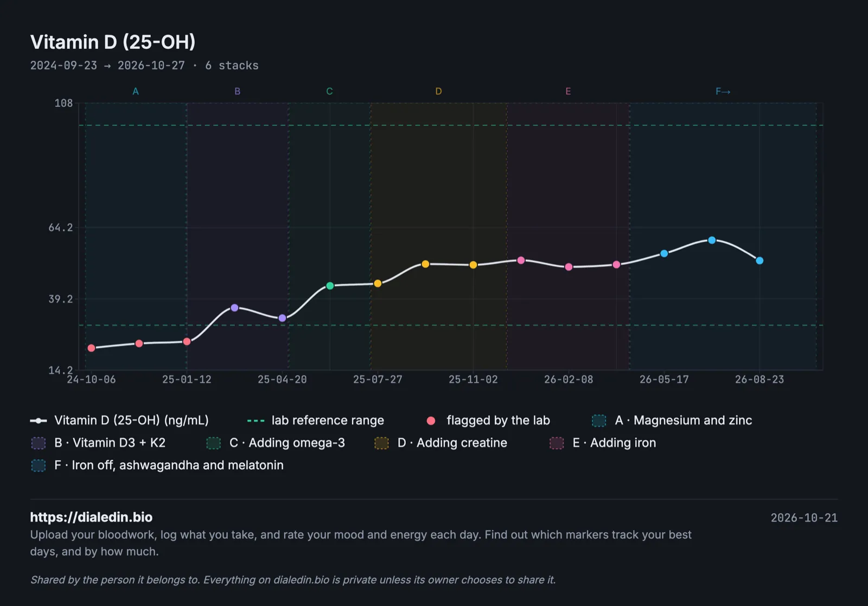The image size is (868, 606).
Task: Select the purple data point at 25-04-20
Action: 282,318
